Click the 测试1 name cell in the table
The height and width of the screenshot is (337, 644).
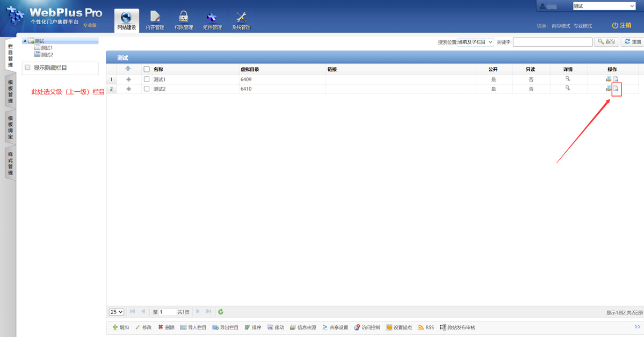160,79
